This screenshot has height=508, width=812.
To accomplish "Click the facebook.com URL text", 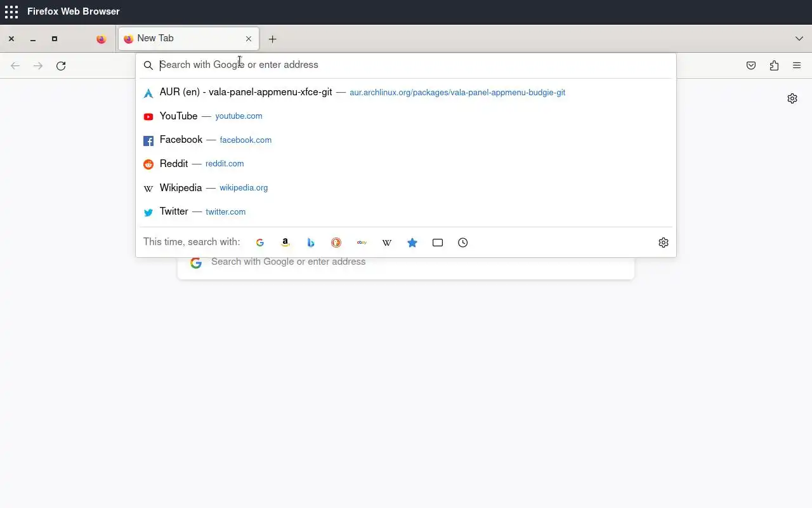I will (x=246, y=140).
